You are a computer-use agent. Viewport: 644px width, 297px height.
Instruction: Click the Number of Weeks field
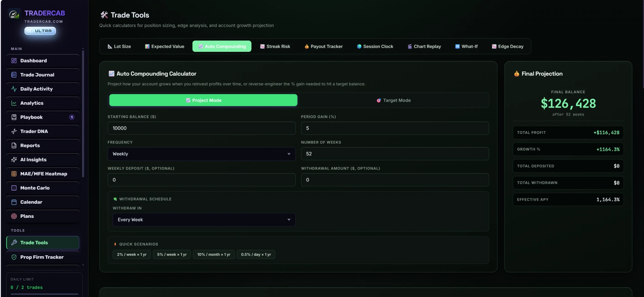point(395,154)
